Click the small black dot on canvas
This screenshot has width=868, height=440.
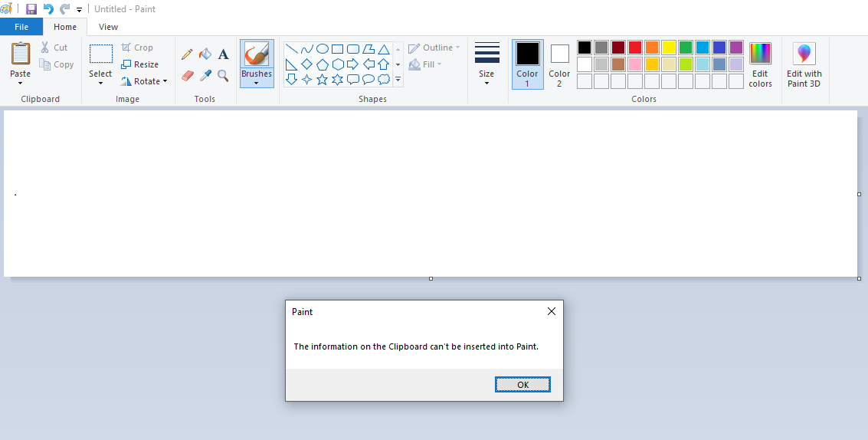pyautogui.click(x=15, y=195)
